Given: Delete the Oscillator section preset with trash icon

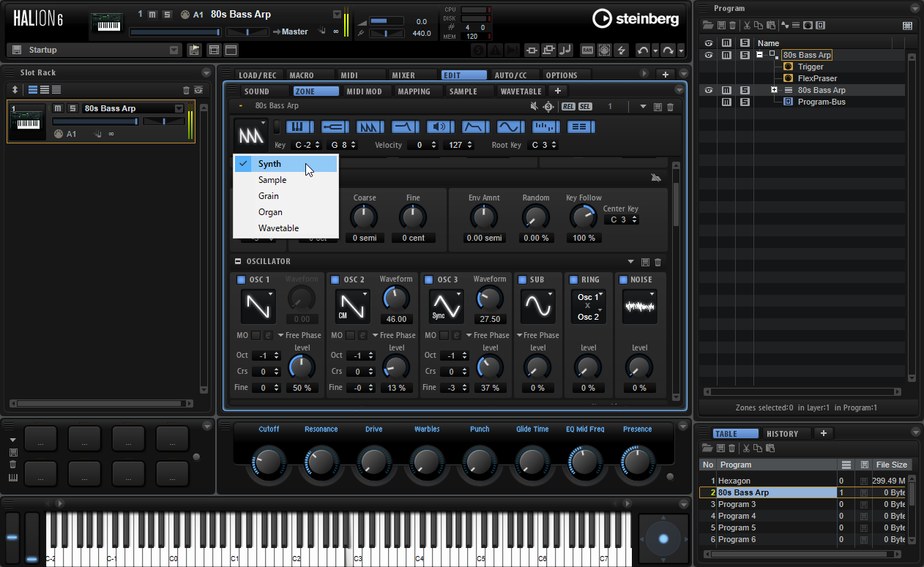Looking at the screenshot, I should [657, 262].
